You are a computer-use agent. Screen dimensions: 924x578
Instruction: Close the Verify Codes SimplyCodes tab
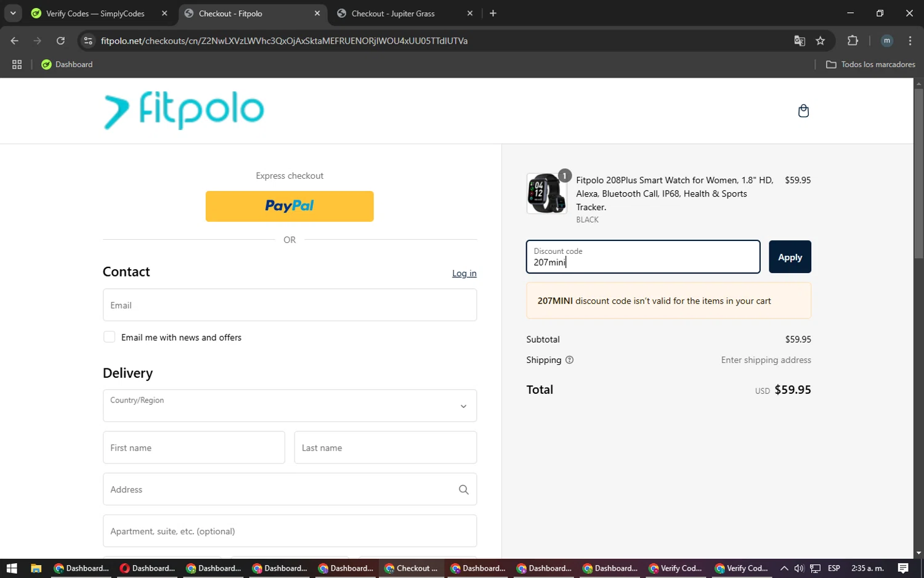(x=164, y=13)
